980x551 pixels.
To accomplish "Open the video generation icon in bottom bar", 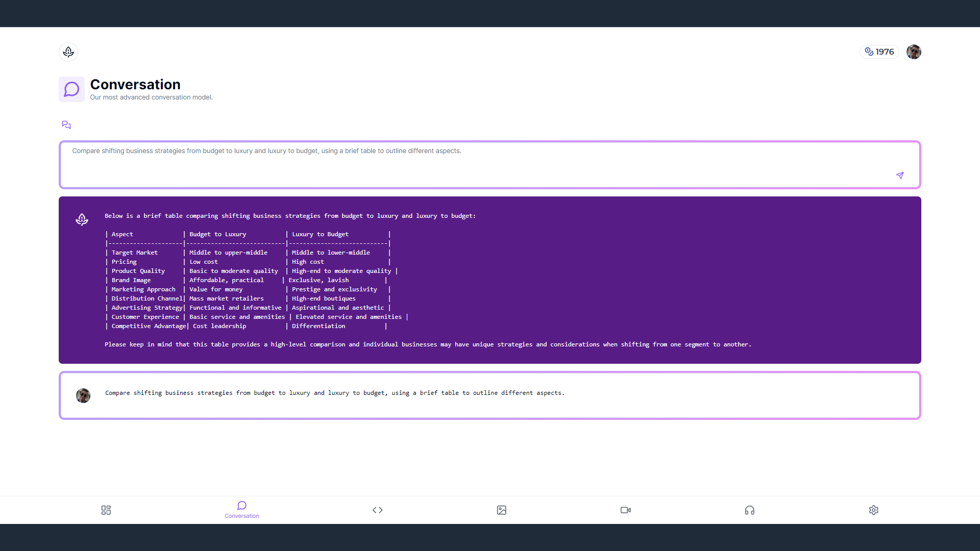I will pyautogui.click(x=626, y=510).
